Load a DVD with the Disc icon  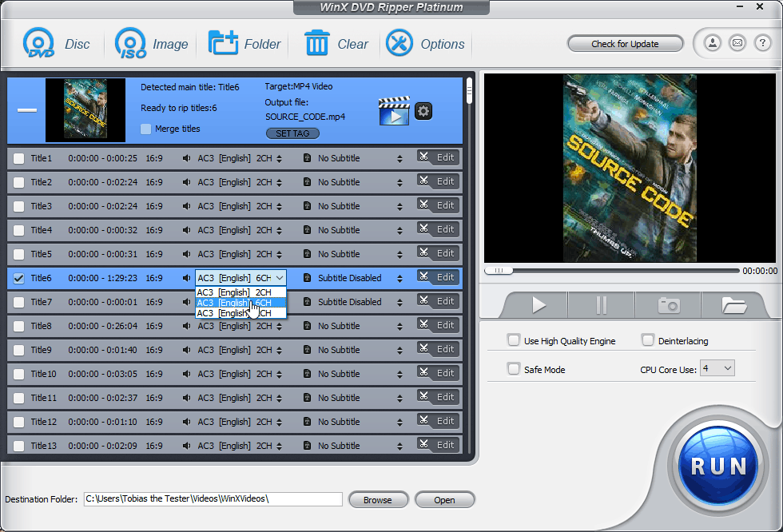coord(56,44)
